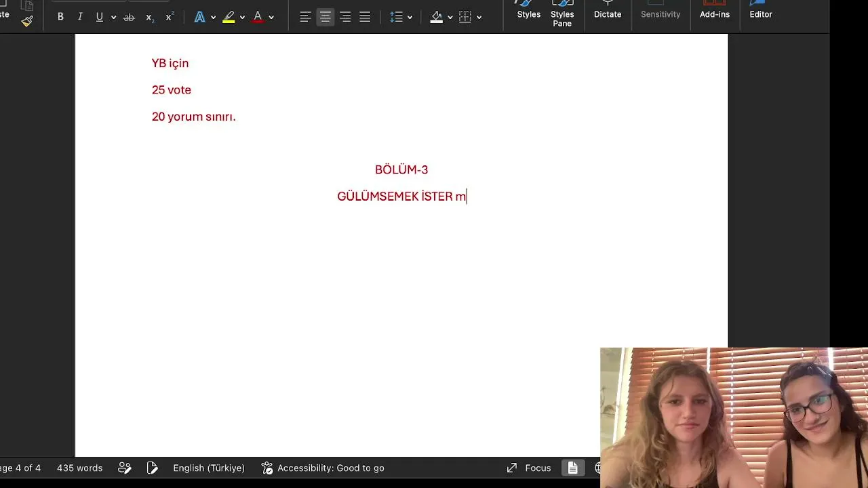Change language English (Türkiye)
Viewport: 868px width, 488px height.
(209, 468)
